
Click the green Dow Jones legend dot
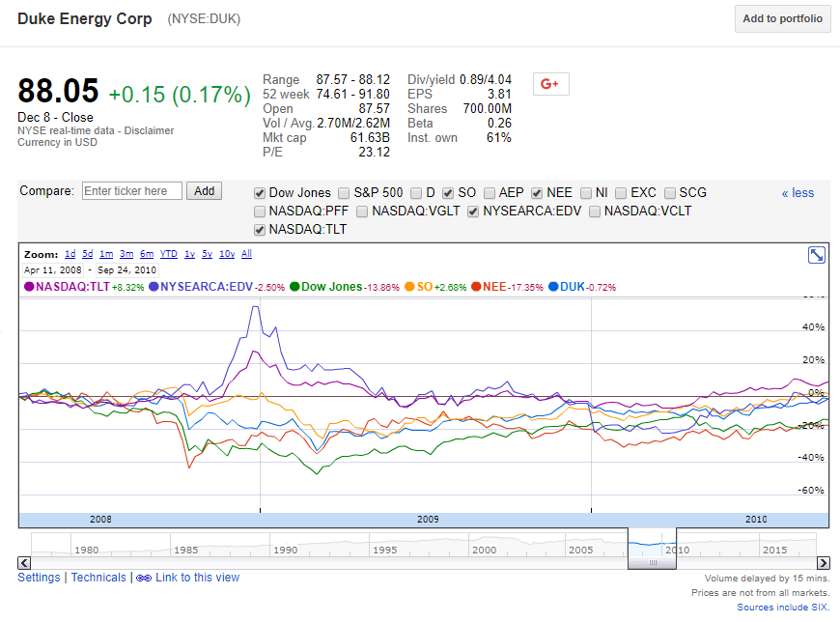click(x=294, y=287)
